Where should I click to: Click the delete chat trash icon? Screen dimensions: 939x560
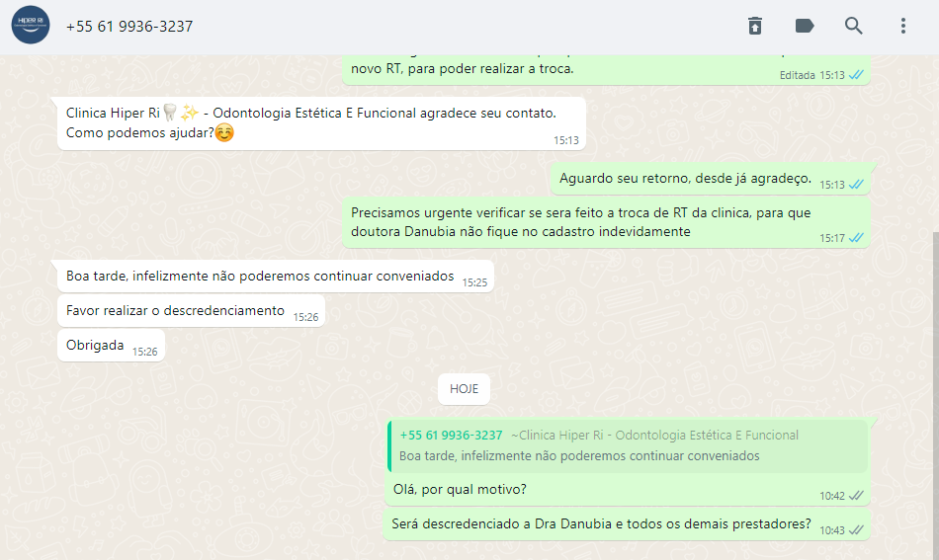pos(754,26)
